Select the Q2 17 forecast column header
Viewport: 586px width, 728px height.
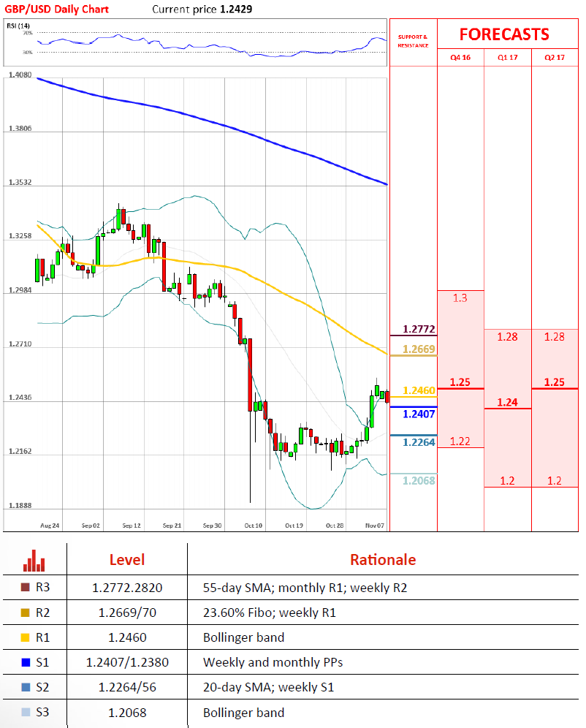pos(555,58)
